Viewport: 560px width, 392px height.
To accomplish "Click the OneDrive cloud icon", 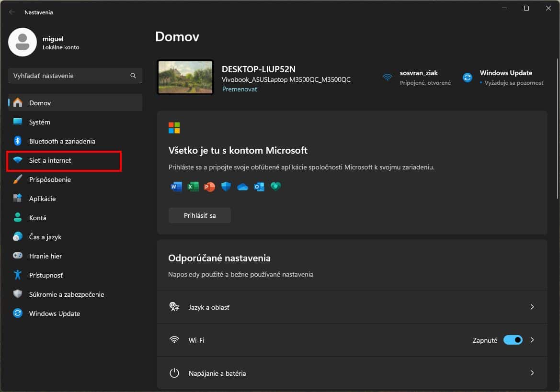I will tap(242, 187).
